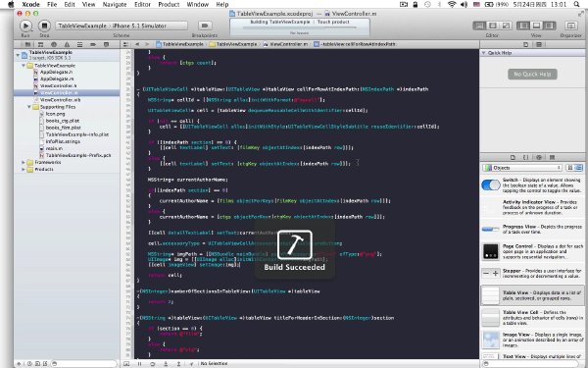588x368 pixels.
Task: Show the Issue navigator warning icon
Action: [67, 44]
